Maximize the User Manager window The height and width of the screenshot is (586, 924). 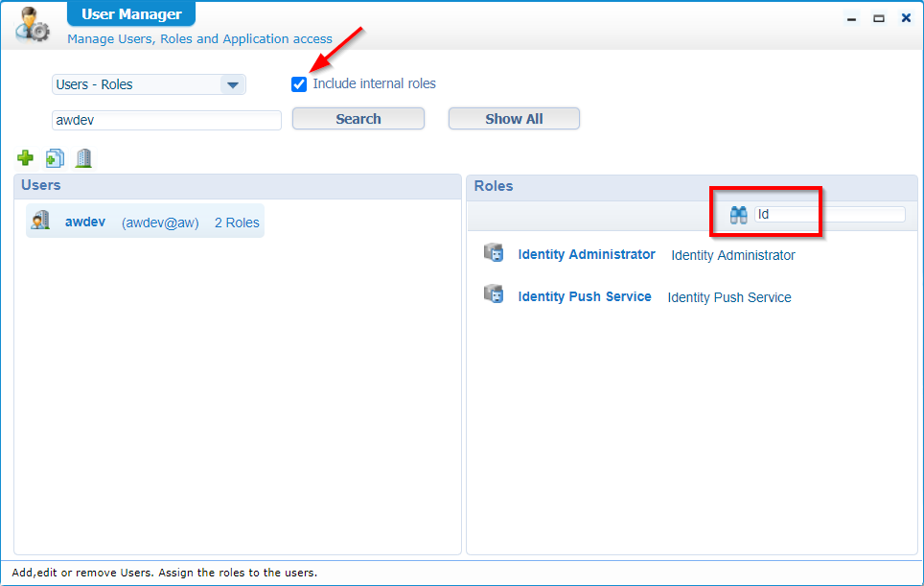879,19
